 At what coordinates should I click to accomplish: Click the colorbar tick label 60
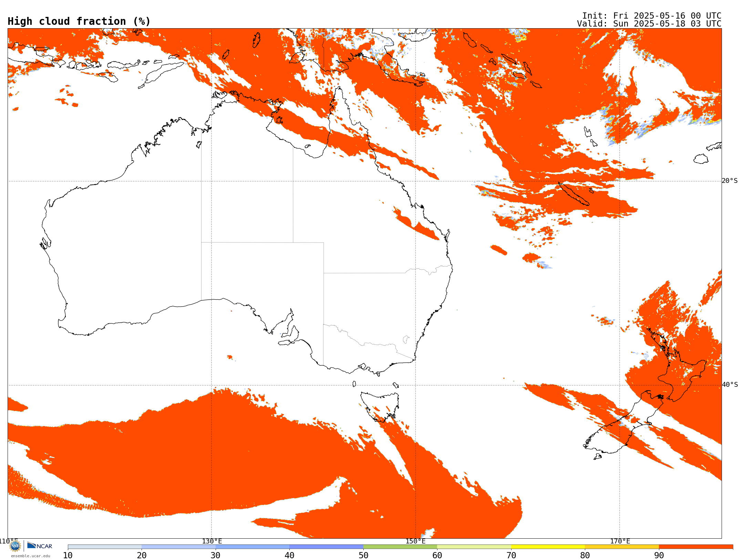point(437,556)
